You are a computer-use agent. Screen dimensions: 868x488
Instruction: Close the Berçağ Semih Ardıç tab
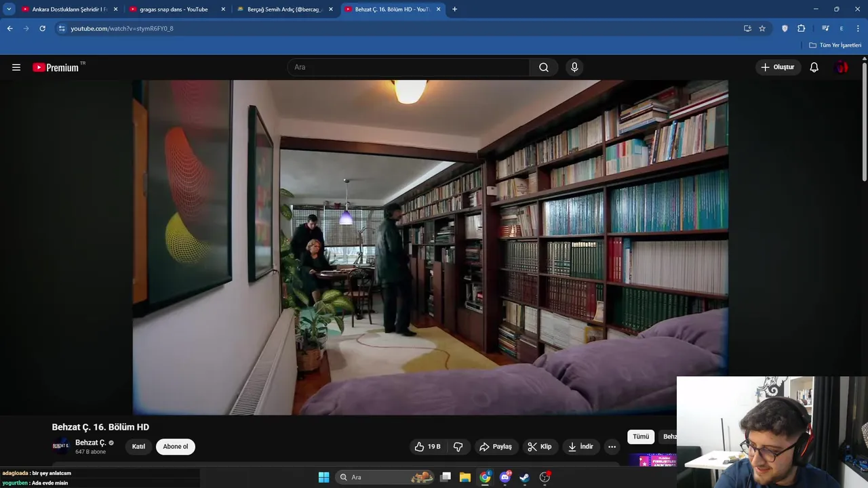pos(331,9)
